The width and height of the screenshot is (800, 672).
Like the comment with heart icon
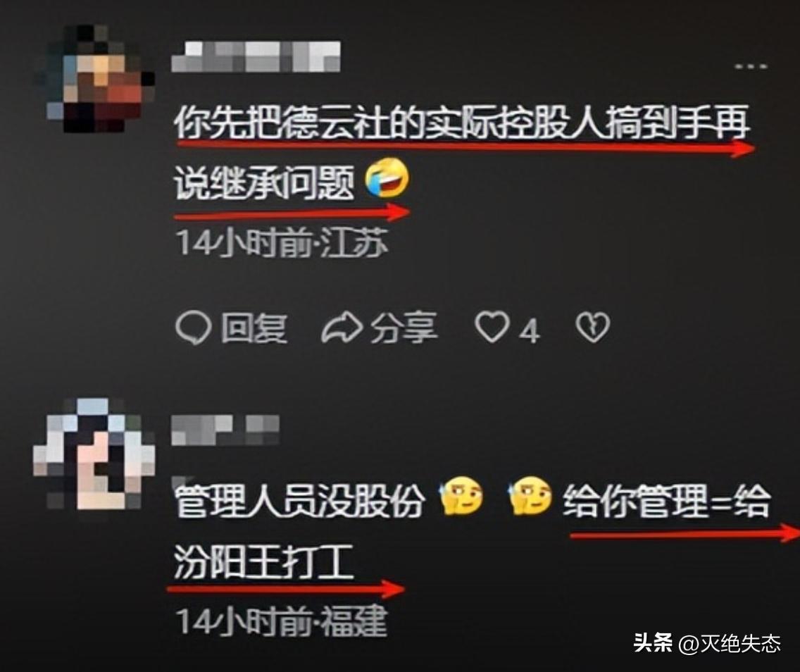click(x=492, y=327)
